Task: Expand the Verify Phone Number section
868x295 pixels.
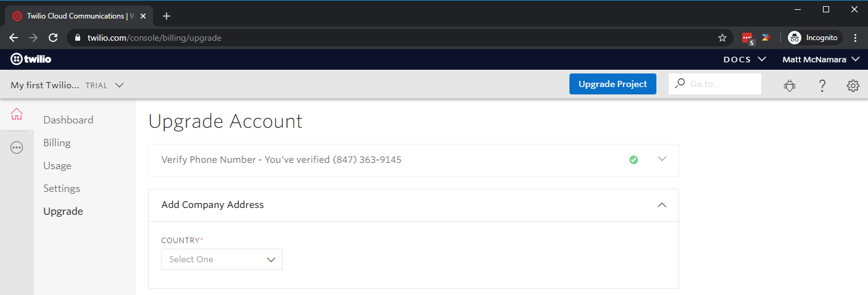Action: 662,159
